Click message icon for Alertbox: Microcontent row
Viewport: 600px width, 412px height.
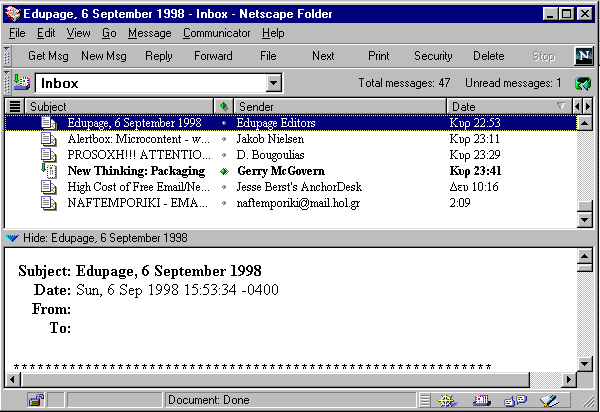[49, 139]
